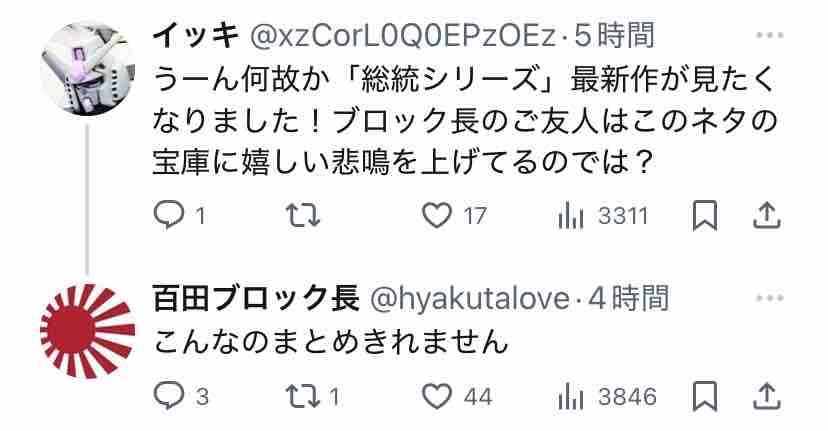Viewport: 828px width, 431px height.
Task: Visit @hyakutalove profile handle
Action: click(471, 299)
